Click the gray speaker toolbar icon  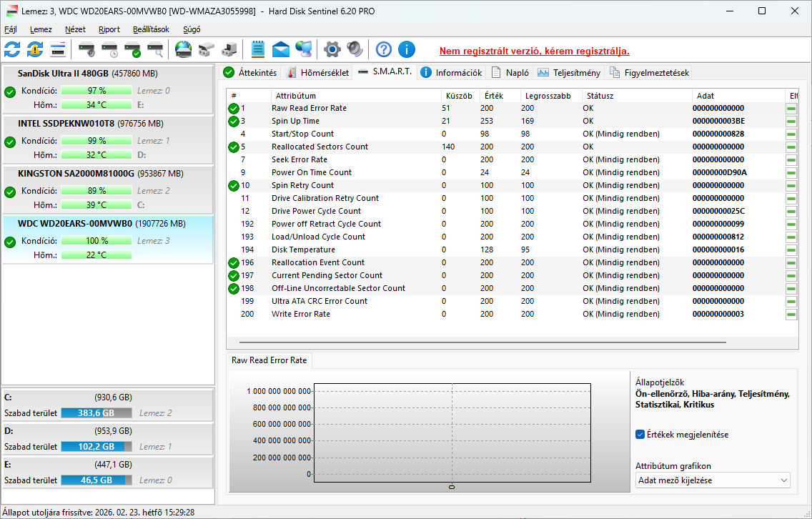pos(355,50)
